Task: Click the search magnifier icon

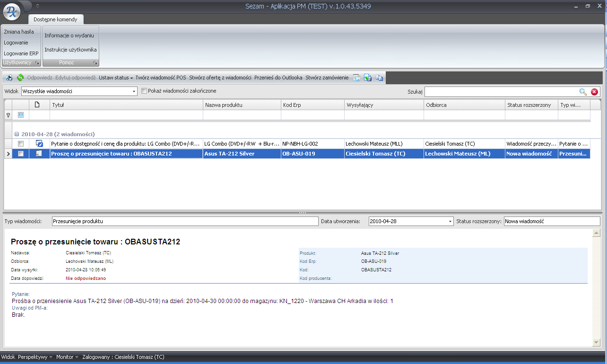Action: (583, 92)
